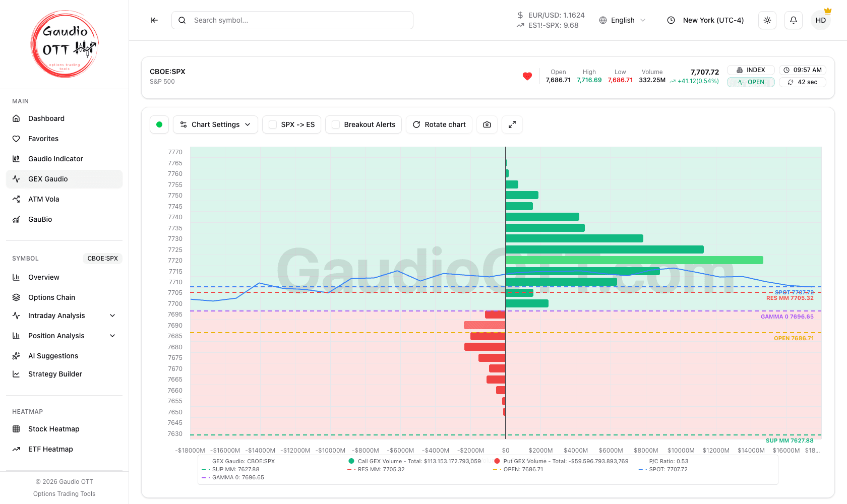Click the GEX Gaudio pulse icon
Screen dimensions: 847x504
point(16,179)
